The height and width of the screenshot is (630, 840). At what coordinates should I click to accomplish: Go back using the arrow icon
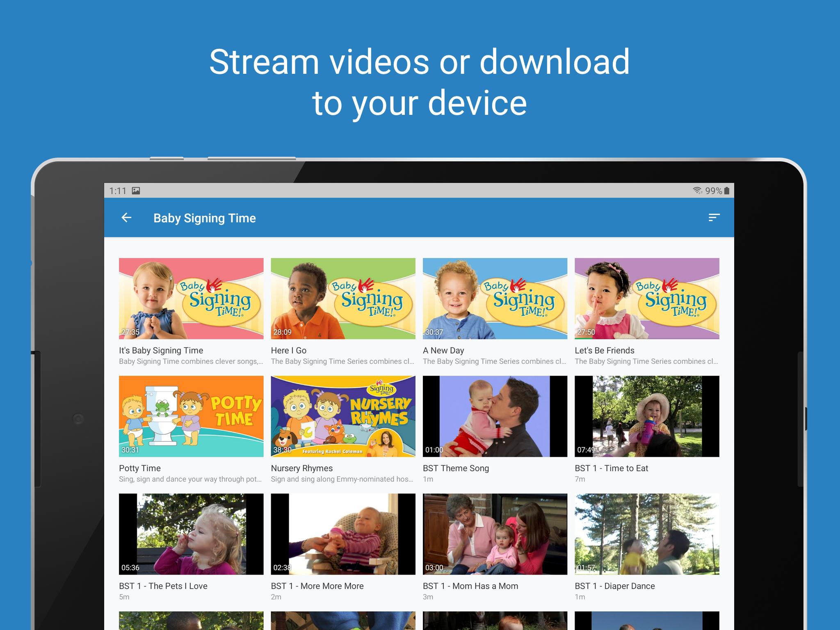click(x=126, y=218)
